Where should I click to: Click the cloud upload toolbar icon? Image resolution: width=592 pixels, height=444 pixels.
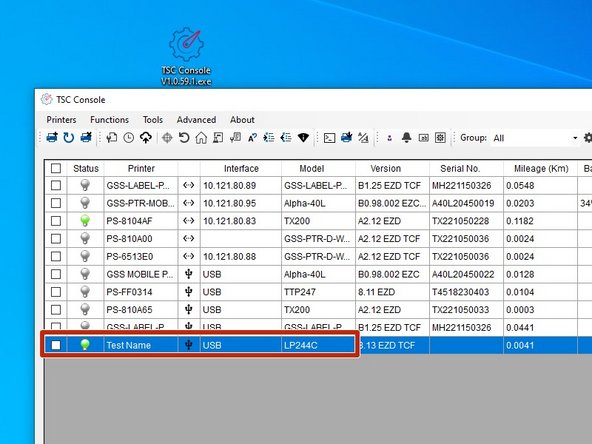pos(146,138)
